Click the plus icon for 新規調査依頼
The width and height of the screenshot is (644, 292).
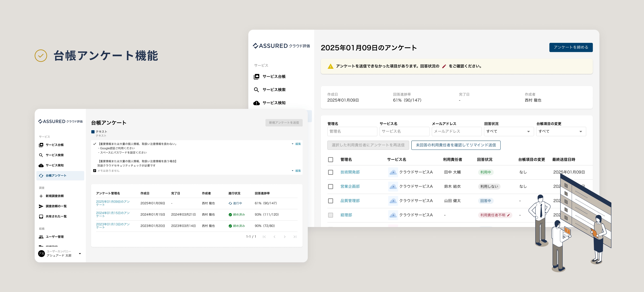[x=41, y=196]
